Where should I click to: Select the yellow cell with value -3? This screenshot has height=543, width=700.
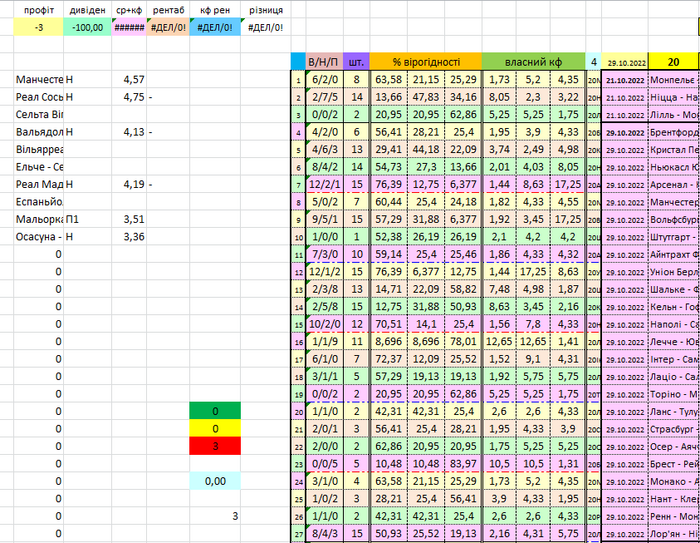pos(38,27)
